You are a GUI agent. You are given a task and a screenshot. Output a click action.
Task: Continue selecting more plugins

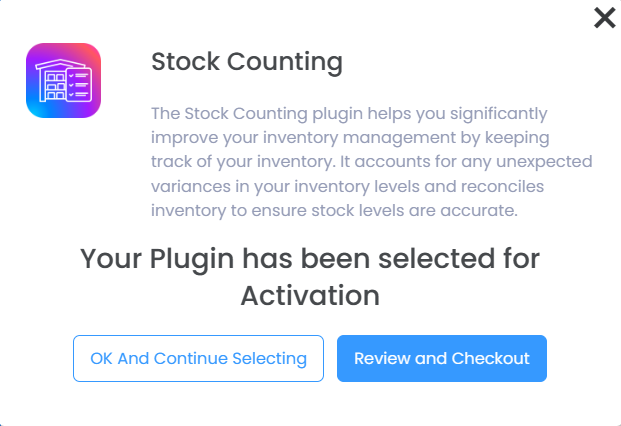pyautogui.click(x=198, y=358)
